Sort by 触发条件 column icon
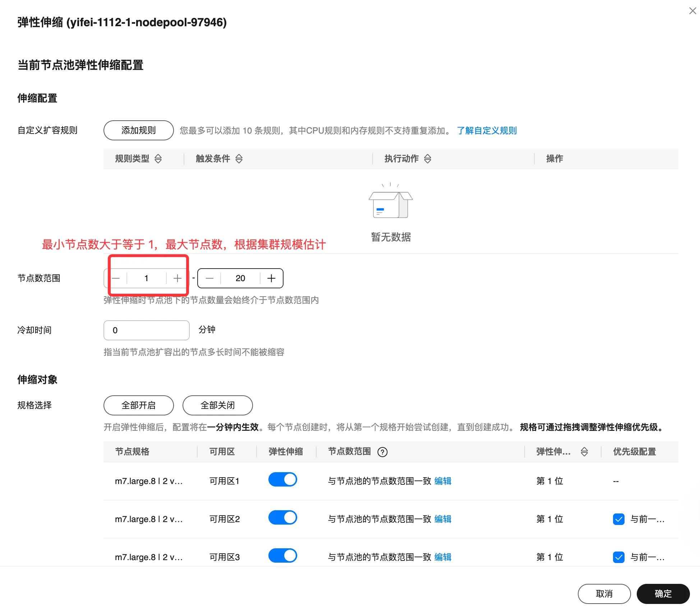 pyautogui.click(x=239, y=159)
